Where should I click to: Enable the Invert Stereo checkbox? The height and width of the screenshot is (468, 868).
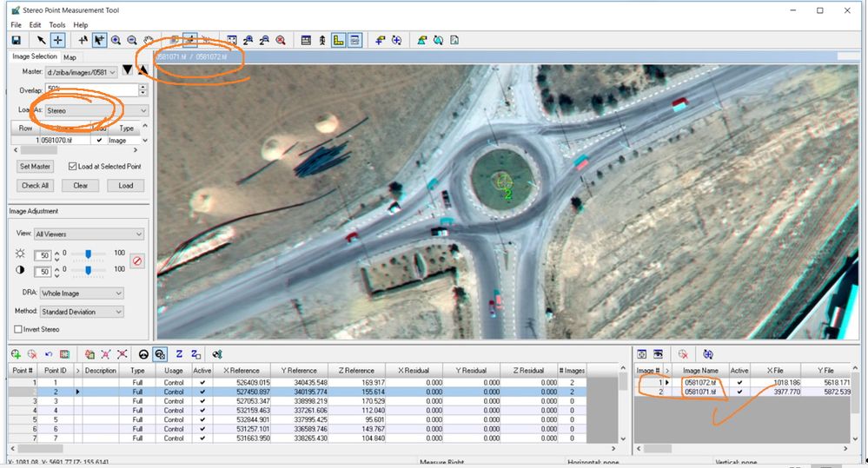coord(18,329)
